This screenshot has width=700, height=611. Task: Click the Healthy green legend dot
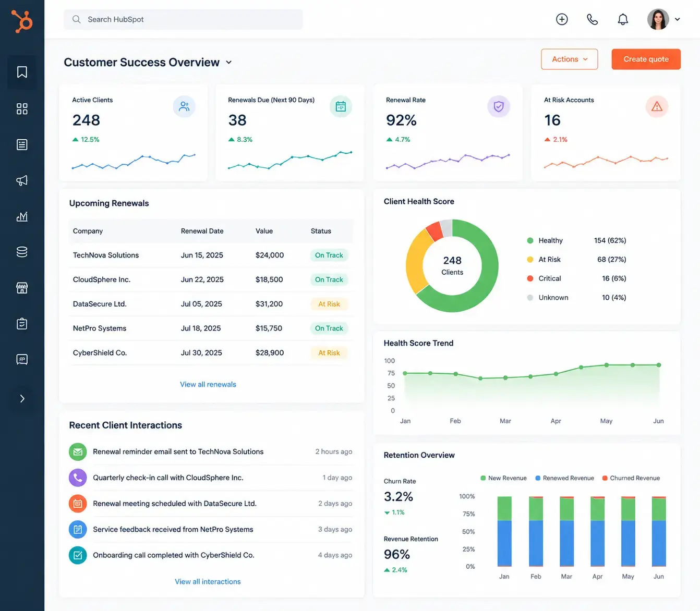[x=530, y=241]
